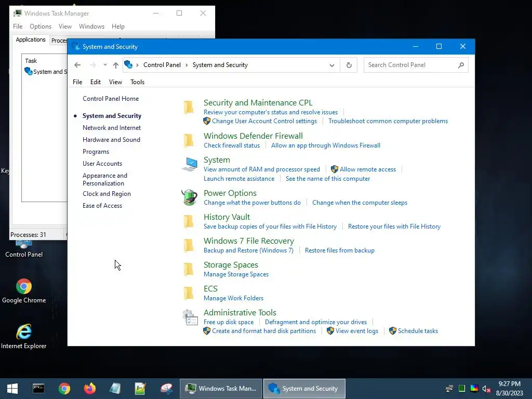532x399 pixels.
Task: Click the green square tray icon
Action: [462, 389]
